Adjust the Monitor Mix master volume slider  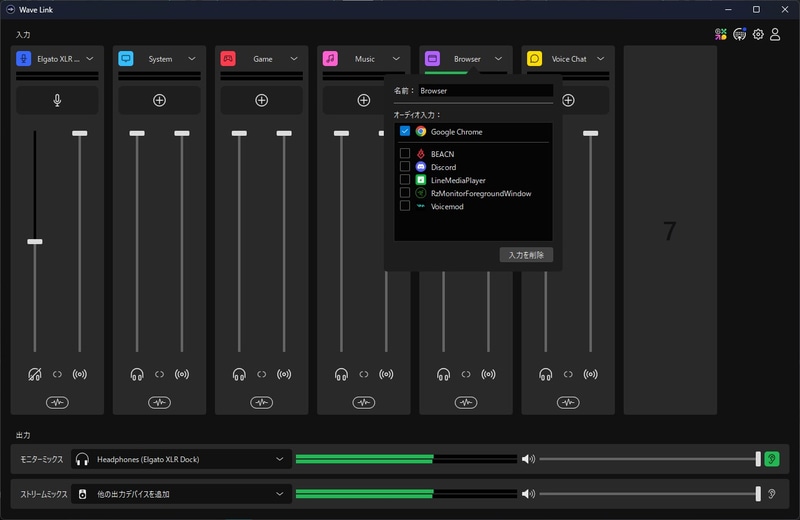758,459
